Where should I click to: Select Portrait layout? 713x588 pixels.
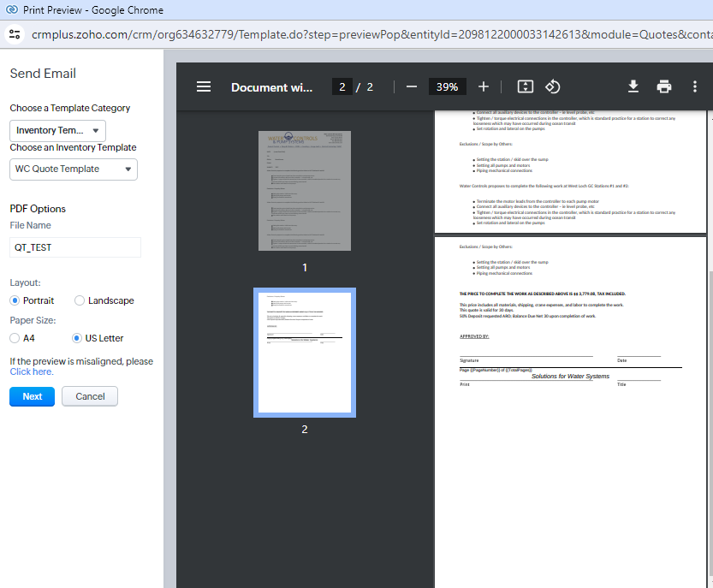pyautogui.click(x=15, y=300)
